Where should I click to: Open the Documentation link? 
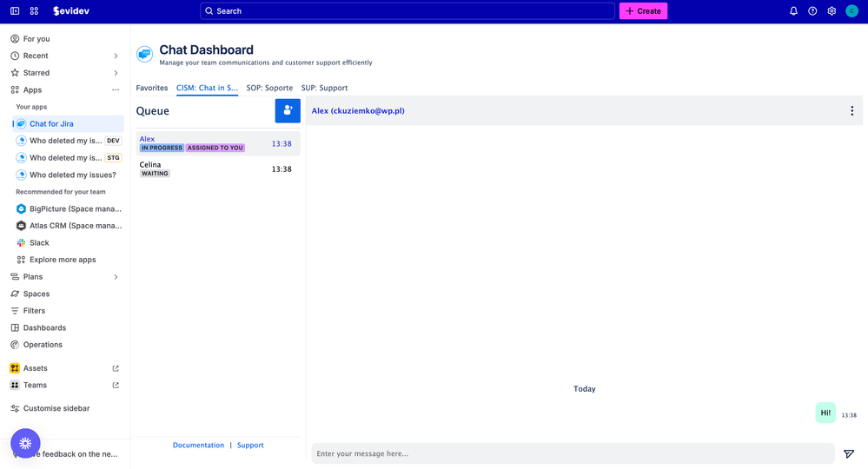click(198, 446)
